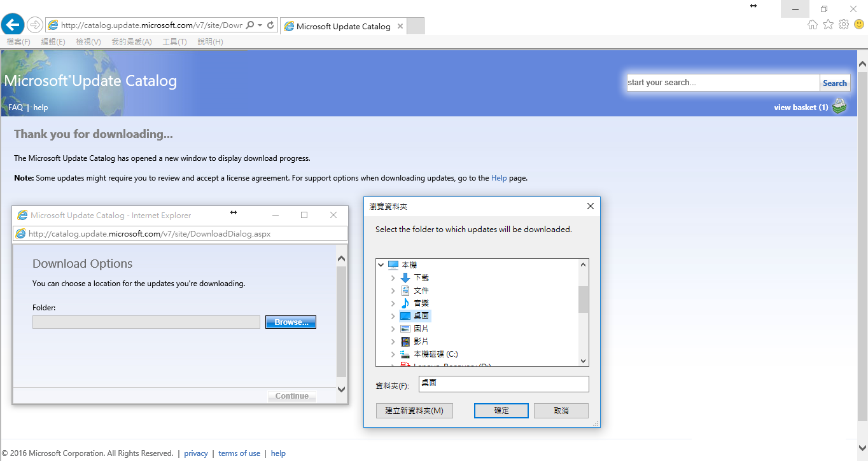Image resolution: width=868 pixels, height=461 pixels.
Task: Cancel folder browsing with 取消 button
Action: click(561, 411)
